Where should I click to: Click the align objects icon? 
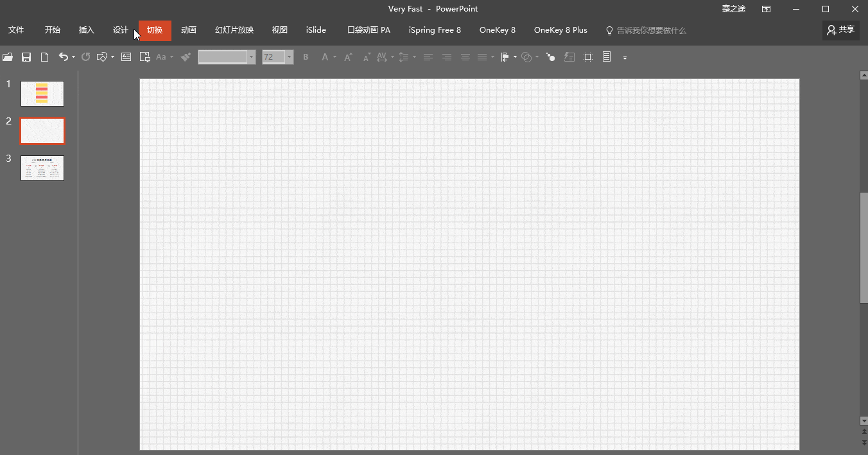(x=505, y=57)
